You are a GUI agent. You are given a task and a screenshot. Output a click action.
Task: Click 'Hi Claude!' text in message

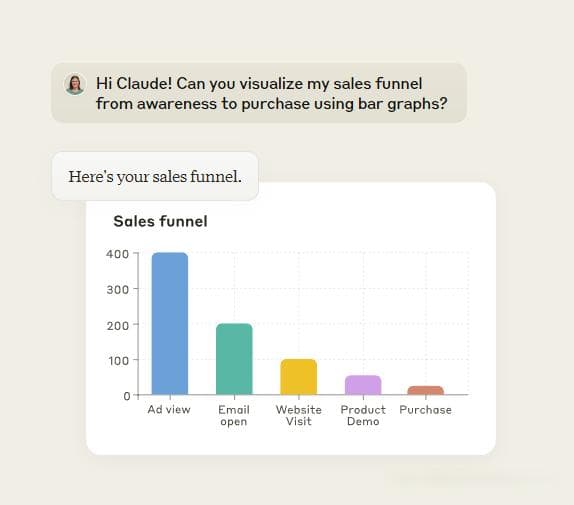(134, 83)
